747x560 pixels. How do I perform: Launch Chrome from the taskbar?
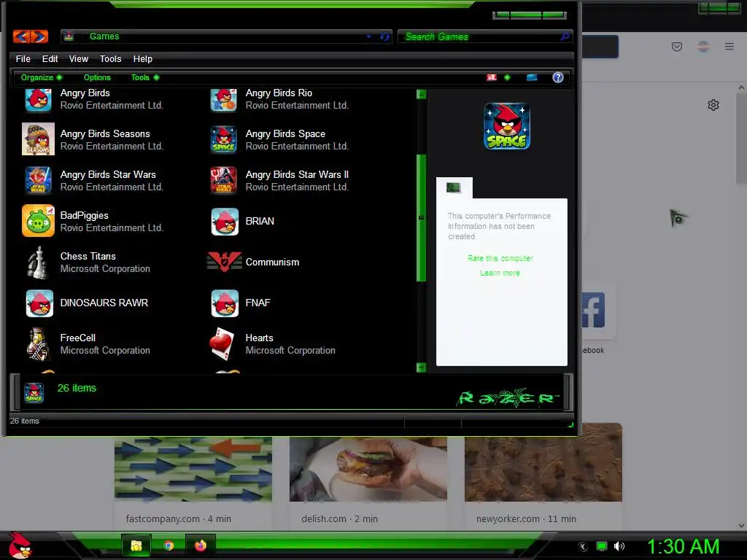(169, 545)
